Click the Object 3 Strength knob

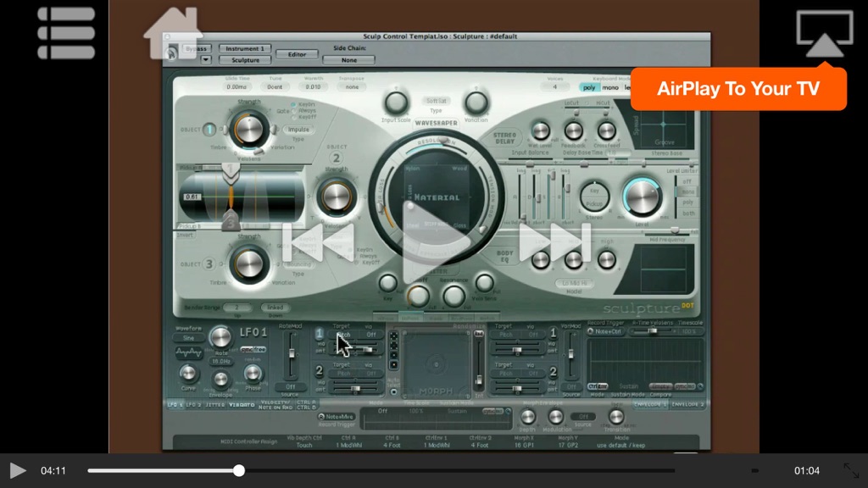coord(249,264)
